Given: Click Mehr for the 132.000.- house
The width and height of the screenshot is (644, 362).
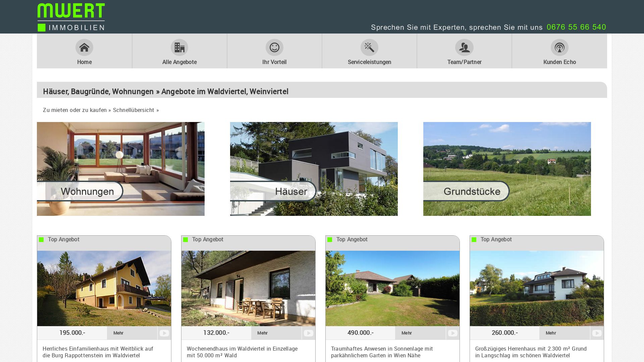Looking at the screenshot, I should (x=276, y=333).
